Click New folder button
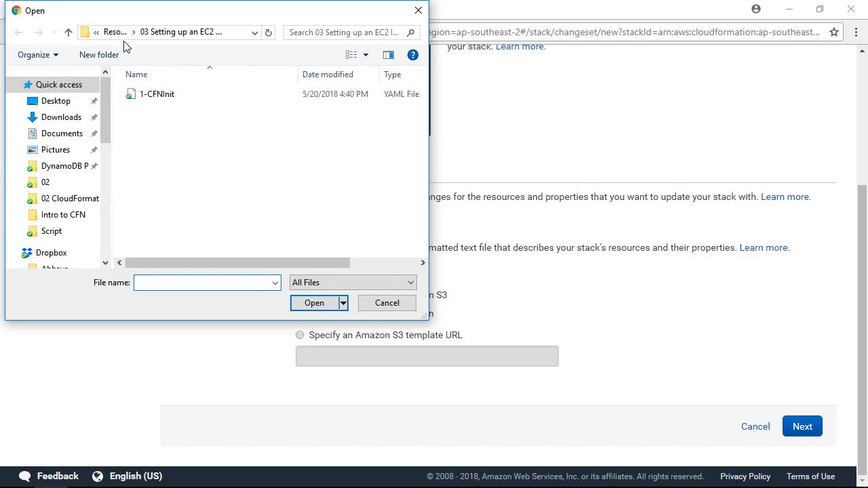This screenshot has height=488, width=868. click(x=99, y=55)
